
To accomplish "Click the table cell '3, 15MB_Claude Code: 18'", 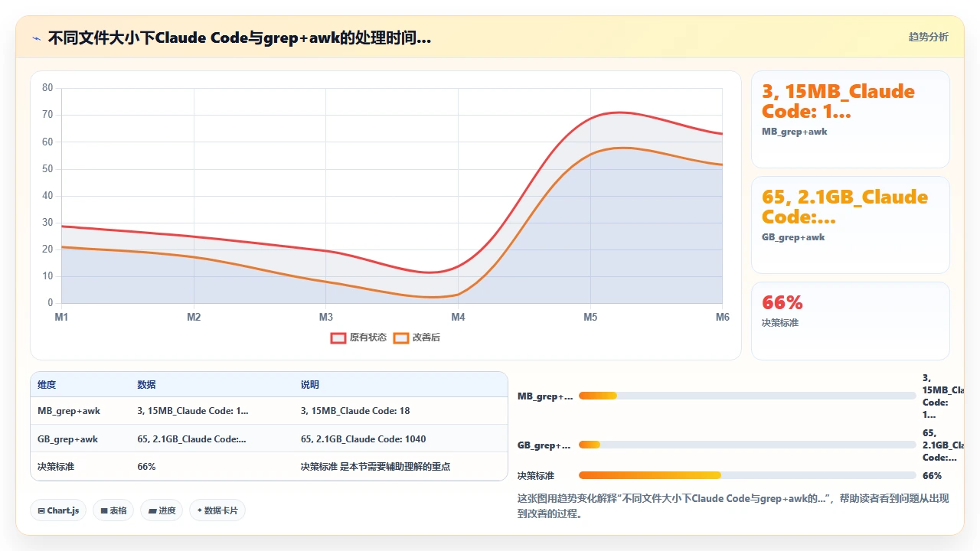I will click(x=355, y=411).
